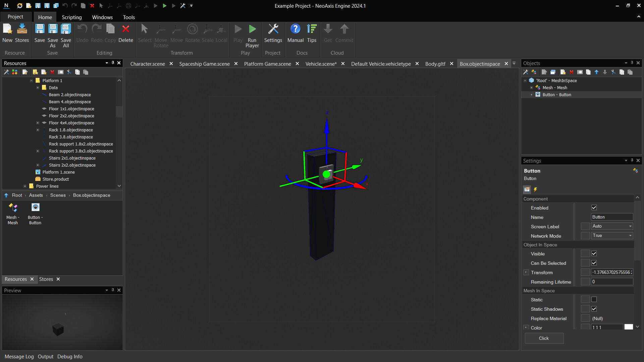Click the red Delete icon in ribbon
644x362 pixels.
click(126, 29)
